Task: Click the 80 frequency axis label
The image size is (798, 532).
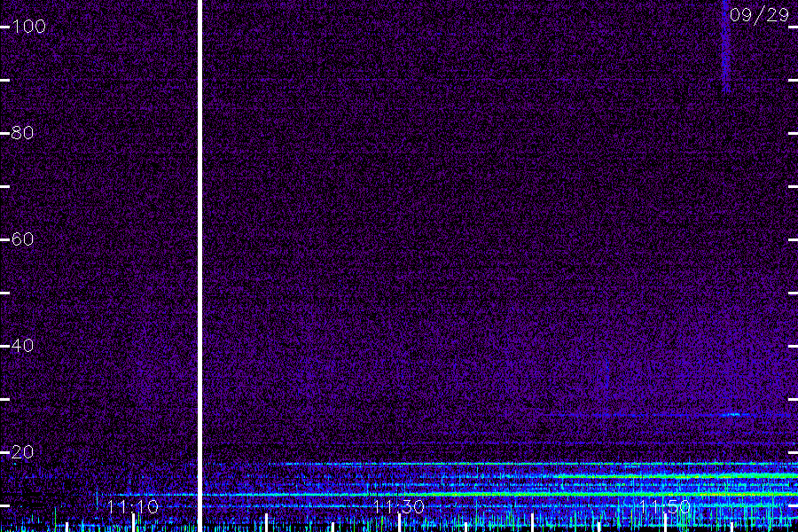Action: (23, 133)
